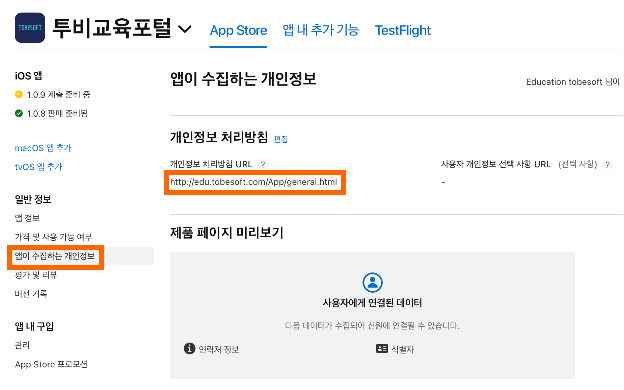Click the 편집 link beside 개인정보 처리방침
Image resolution: width=624 pixels, height=390 pixels.
tap(281, 139)
